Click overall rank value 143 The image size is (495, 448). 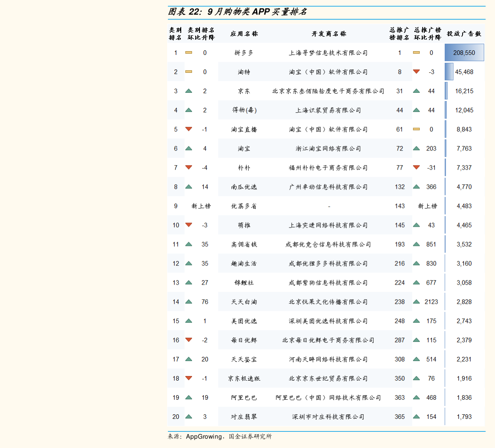click(x=400, y=206)
